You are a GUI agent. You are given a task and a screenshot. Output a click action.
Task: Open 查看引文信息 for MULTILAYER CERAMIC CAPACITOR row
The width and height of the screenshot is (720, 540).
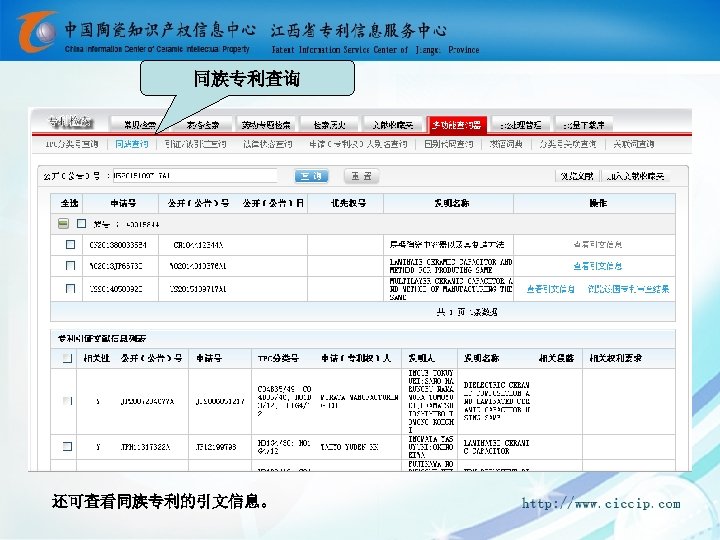pos(550,289)
